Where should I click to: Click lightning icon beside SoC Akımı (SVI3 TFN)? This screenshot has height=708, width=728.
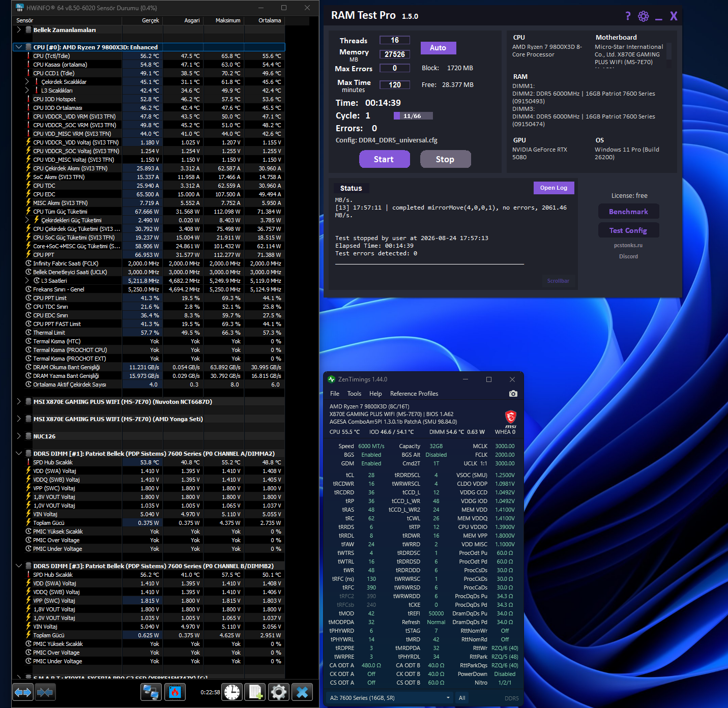(x=28, y=177)
